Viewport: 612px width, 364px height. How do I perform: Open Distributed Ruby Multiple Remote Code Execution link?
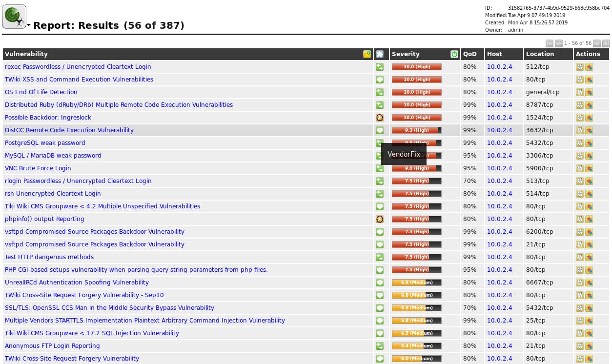click(x=119, y=105)
